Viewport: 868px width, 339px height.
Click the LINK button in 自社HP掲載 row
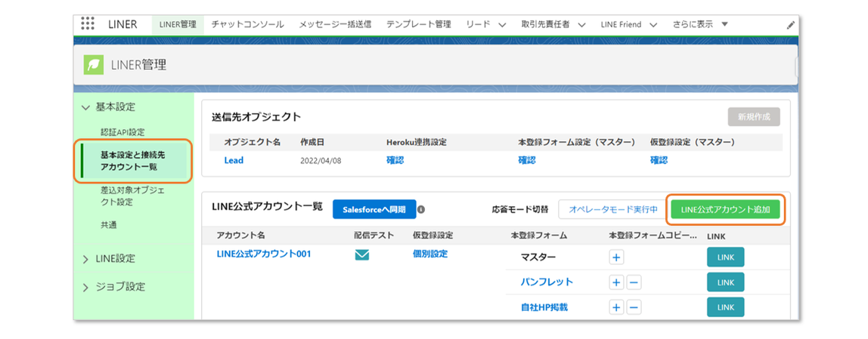pyautogui.click(x=725, y=307)
